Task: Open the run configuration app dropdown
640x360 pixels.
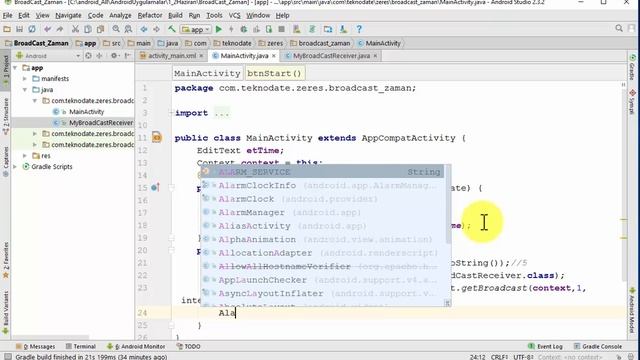Action: point(196,29)
